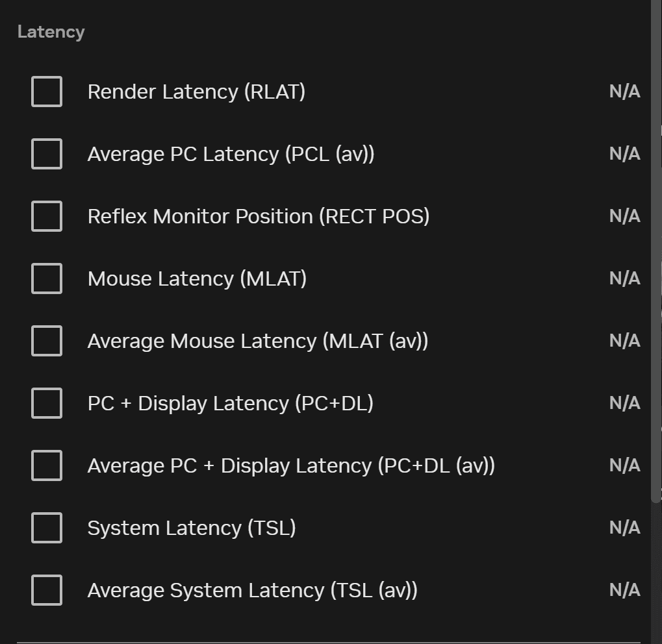Click N/A value beside Average Mouse Latency
This screenshot has height=644, width=662.
[624, 341]
